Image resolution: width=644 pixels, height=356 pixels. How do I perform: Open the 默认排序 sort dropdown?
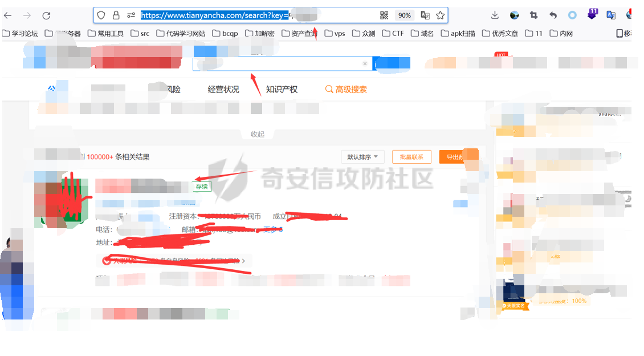(362, 157)
